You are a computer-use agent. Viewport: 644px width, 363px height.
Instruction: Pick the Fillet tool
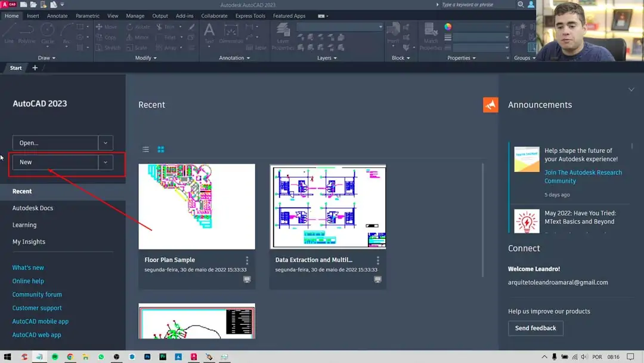166,38
